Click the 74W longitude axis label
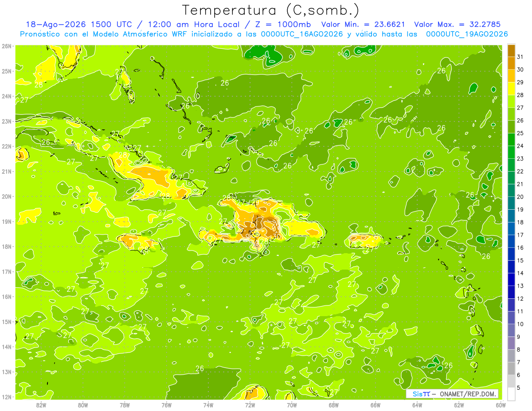Viewport: 532px width, 411px height. click(208, 405)
